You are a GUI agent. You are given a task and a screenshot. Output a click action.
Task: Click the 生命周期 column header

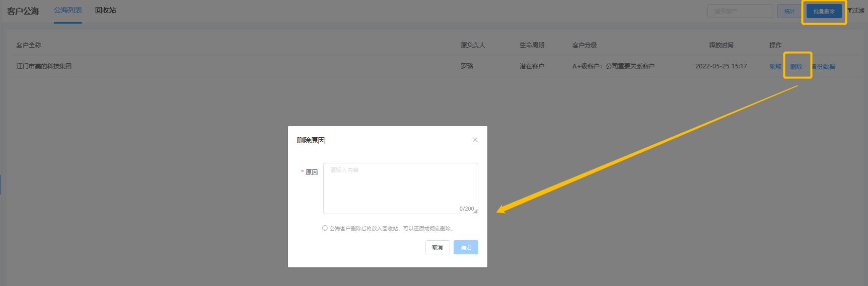click(532, 45)
